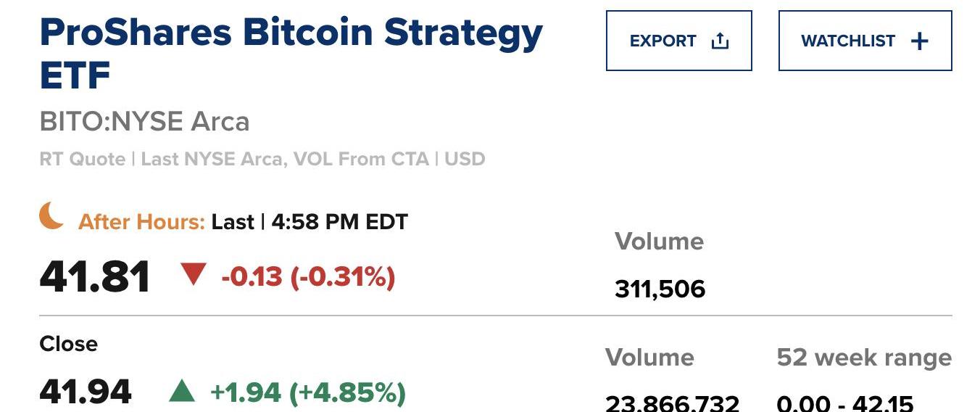Click the green +1.94 (+4.85%) change
Viewport: 980px width, 412px height.
click(x=307, y=392)
